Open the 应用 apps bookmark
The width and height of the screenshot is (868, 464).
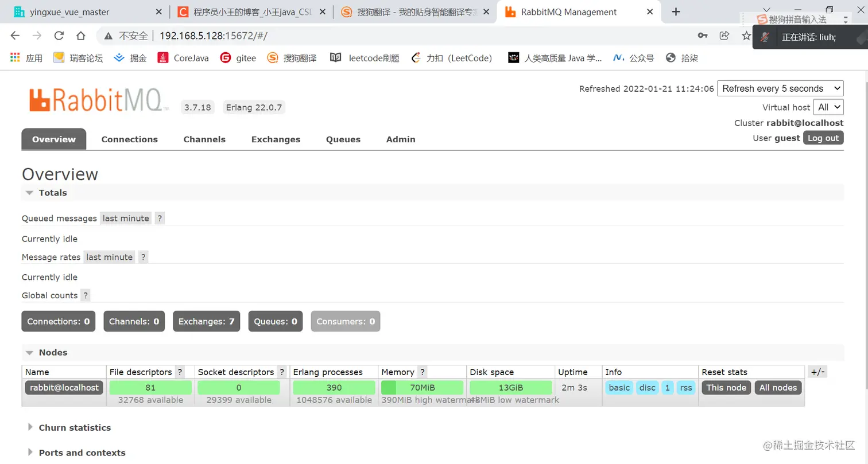tap(26, 58)
